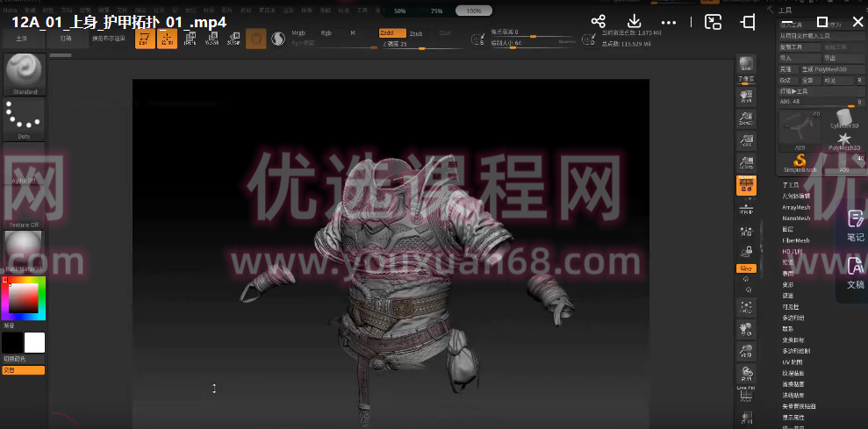
Task: Toggle the orange Zadd button
Action: (392, 33)
